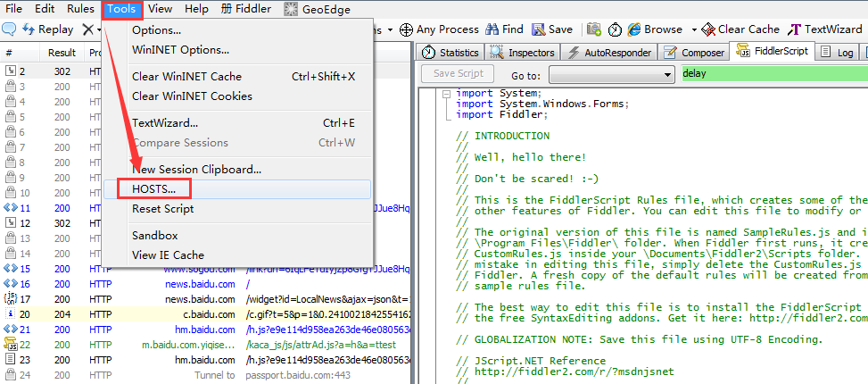This screenshot has height=384, width=868.
Task: Click the X remove sessions icon
Action: coord(87,29)
